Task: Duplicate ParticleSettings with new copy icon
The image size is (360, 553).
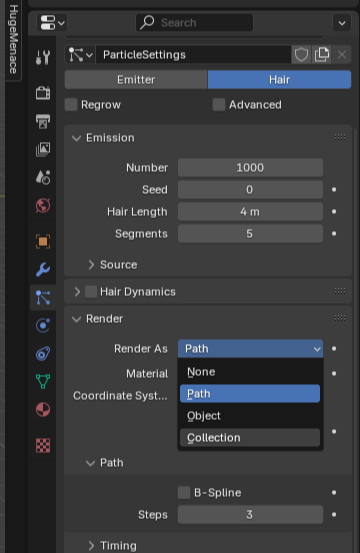Action: [322, 55]
